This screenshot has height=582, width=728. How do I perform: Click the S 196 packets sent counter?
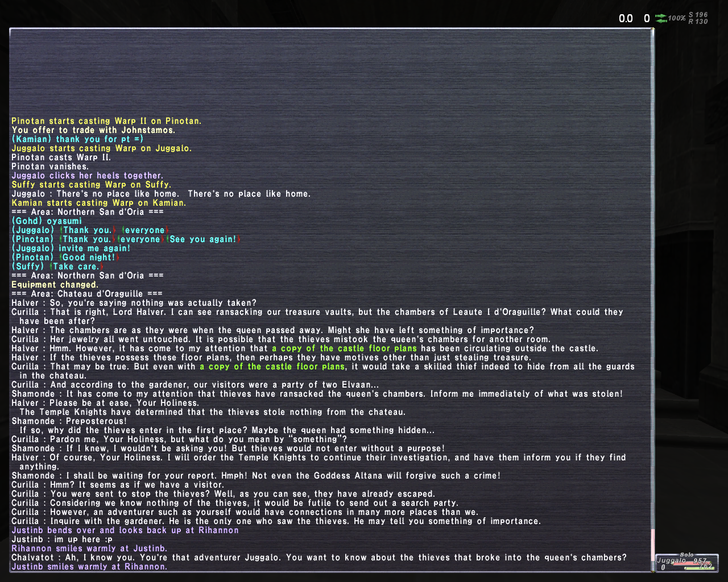[698, 15]
